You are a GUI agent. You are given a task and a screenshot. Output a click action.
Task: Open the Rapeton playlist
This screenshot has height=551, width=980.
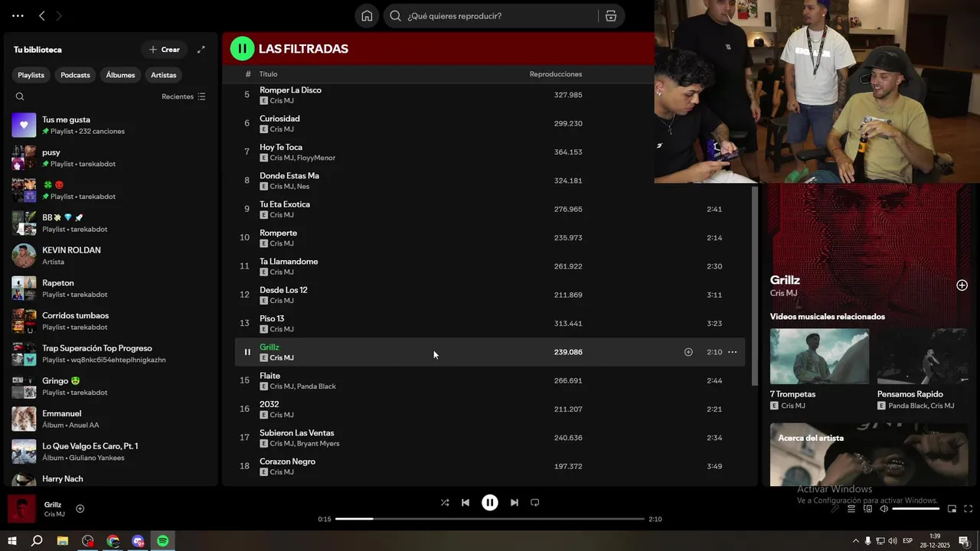[111, 289]
